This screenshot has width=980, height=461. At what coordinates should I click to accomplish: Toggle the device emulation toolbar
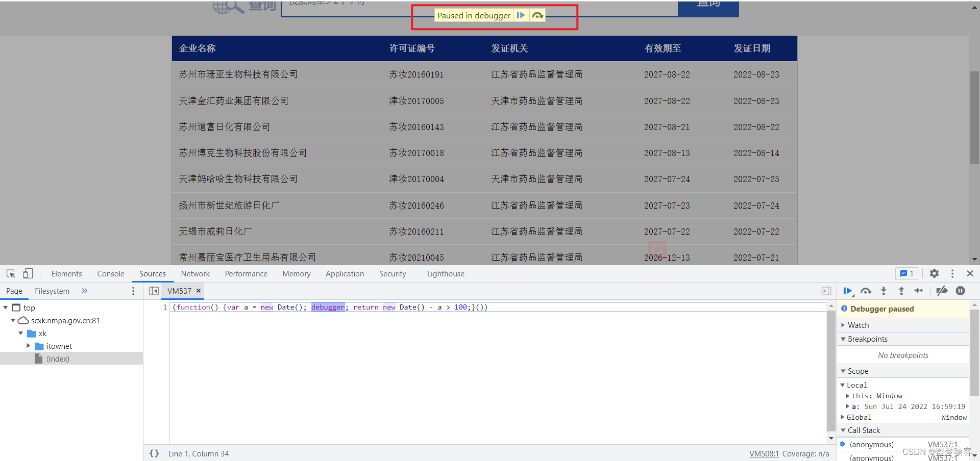(28, 273)
